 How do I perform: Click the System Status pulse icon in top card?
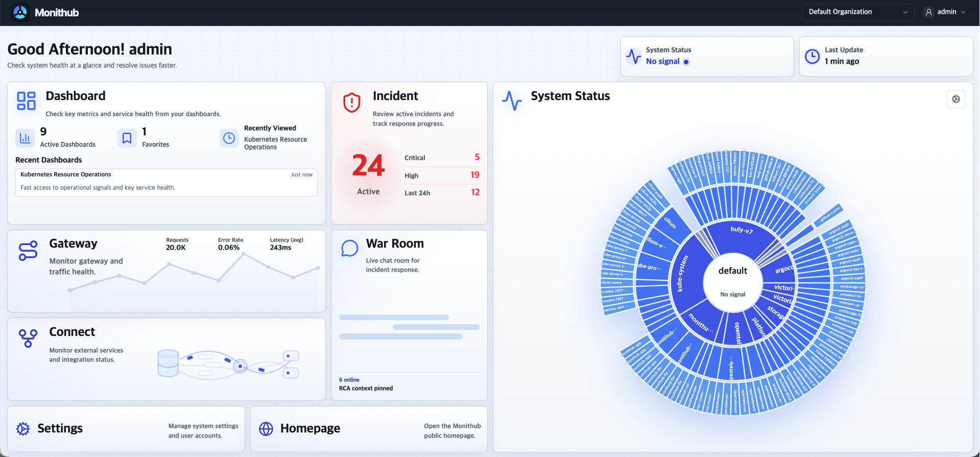click(x=634, y=56)
